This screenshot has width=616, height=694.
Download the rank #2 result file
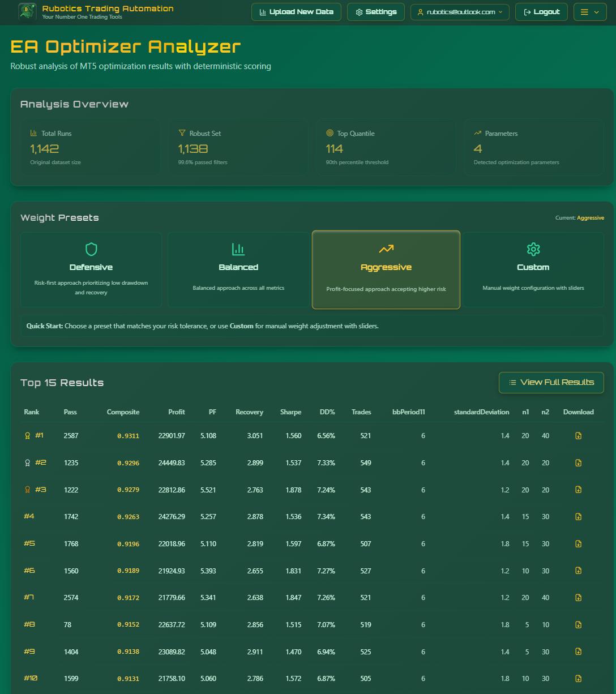pyautogui.click(x=578, y=463)
